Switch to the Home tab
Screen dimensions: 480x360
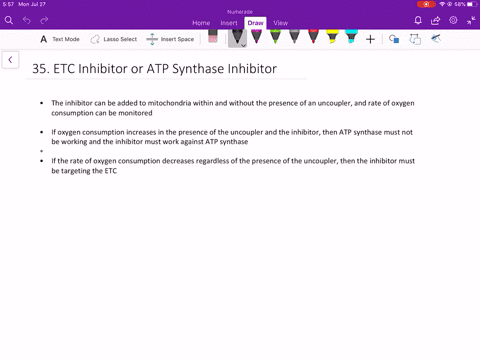(201, 23)
